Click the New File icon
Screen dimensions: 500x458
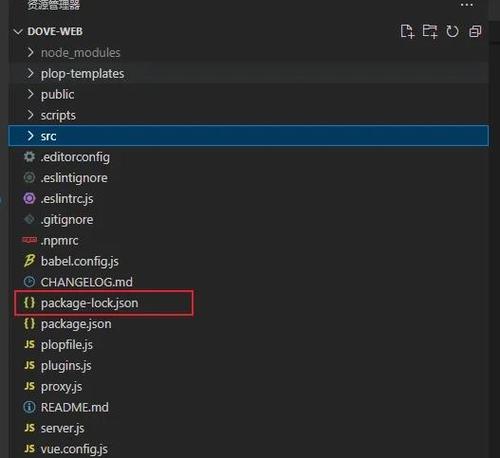(x=407, y=32)
